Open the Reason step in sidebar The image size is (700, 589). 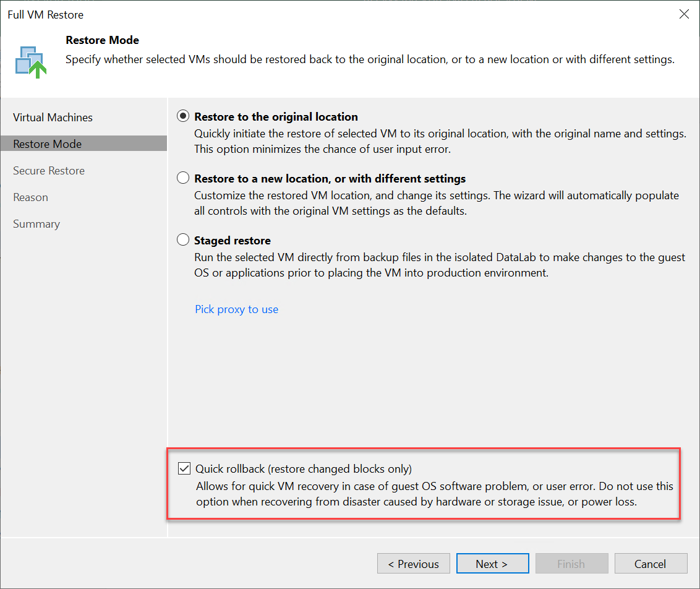coord(30,197)
